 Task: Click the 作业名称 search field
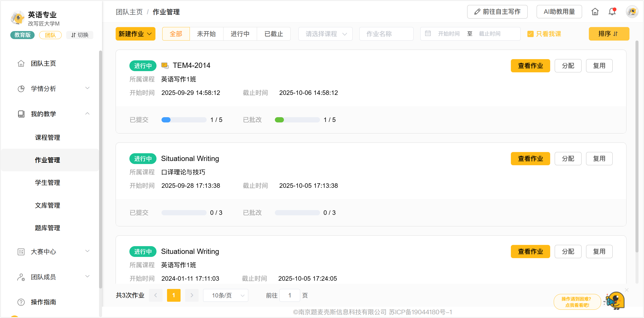click(x=386, y=34)
